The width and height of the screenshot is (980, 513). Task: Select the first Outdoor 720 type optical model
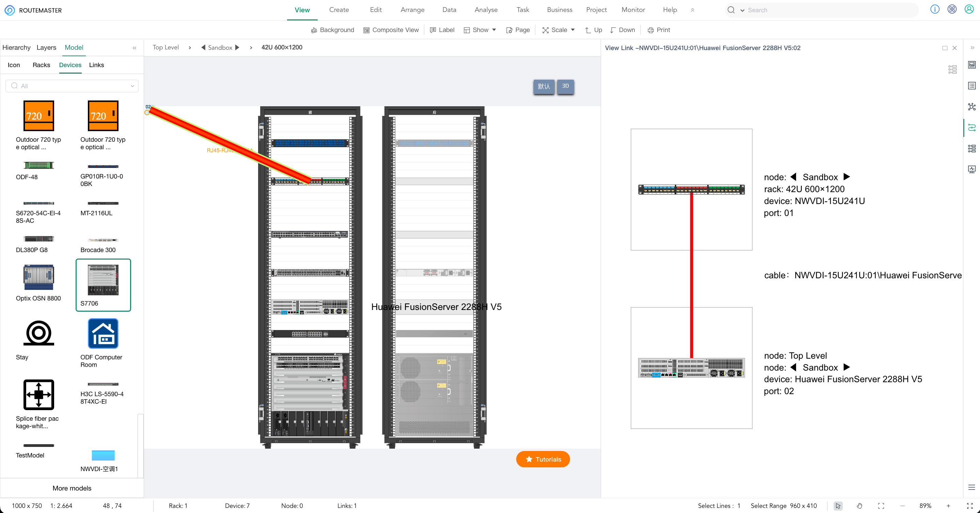point(38,125)
